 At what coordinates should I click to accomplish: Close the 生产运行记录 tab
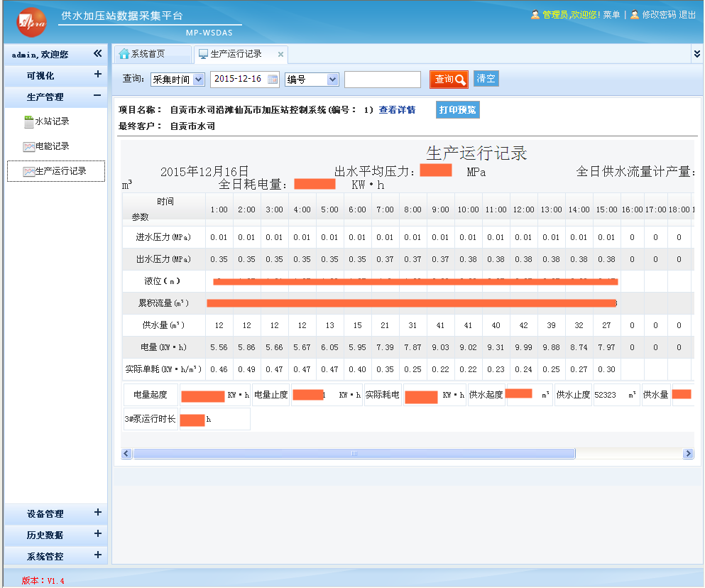[x=280, y=55]
